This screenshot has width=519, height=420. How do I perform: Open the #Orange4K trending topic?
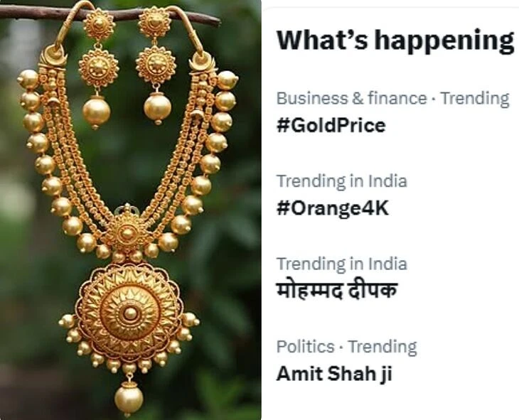333,209
